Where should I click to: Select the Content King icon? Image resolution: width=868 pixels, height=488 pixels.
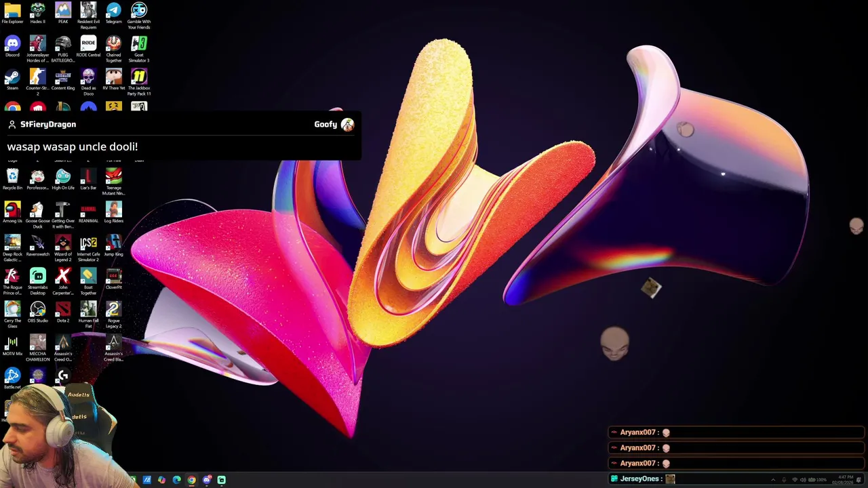click(x=63, y=80)
